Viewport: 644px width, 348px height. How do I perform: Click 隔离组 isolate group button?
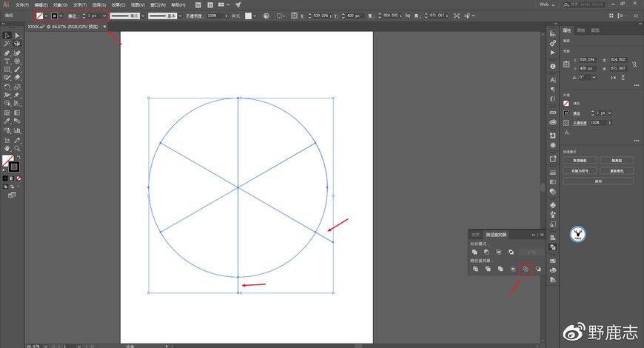[617, 161]
